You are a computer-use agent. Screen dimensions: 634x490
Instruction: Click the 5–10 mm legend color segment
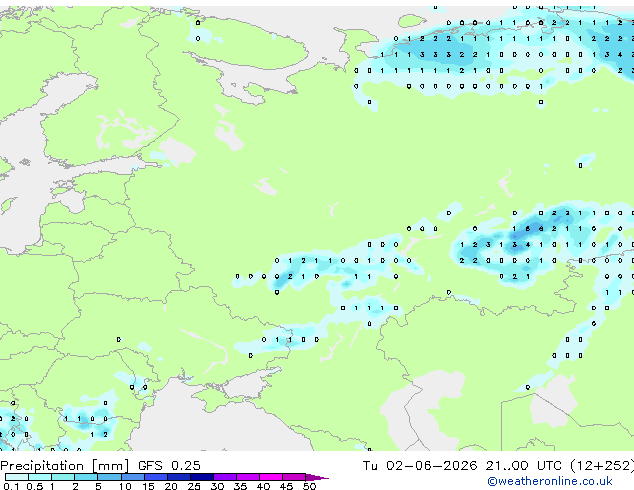pyautogui.click(x=109, y=477)
